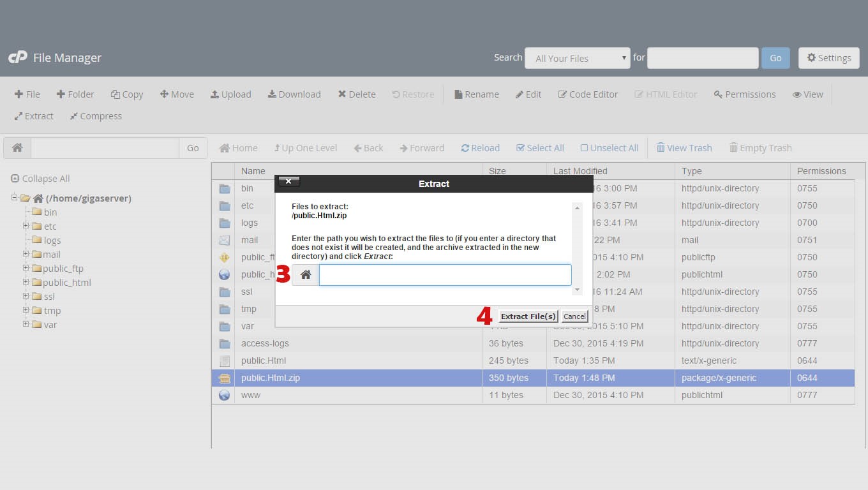Click the Delete toolbar button
This screenshot has width=868, height=490.
coord(357,94)
